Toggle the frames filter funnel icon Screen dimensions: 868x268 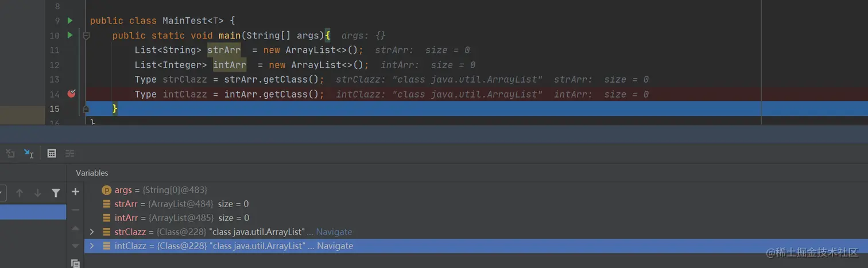(x=56, y=193)
